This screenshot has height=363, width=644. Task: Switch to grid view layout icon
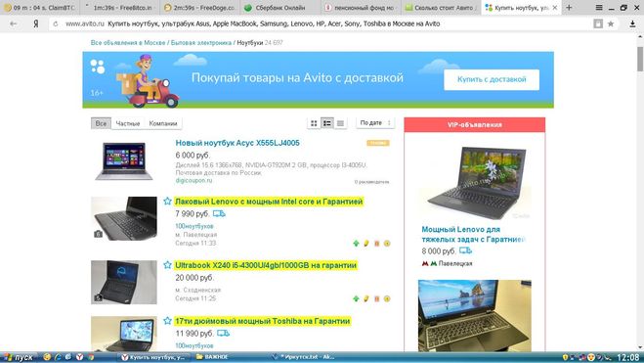314,123
